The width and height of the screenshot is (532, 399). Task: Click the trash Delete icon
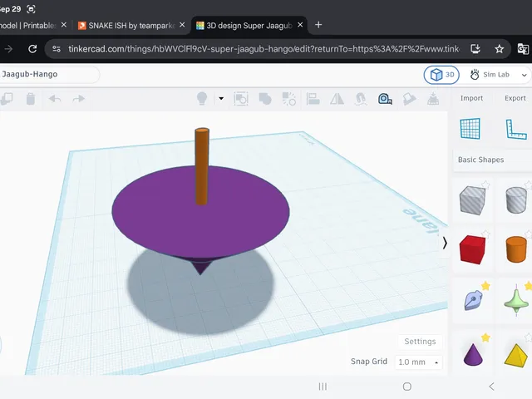point(31,99)
